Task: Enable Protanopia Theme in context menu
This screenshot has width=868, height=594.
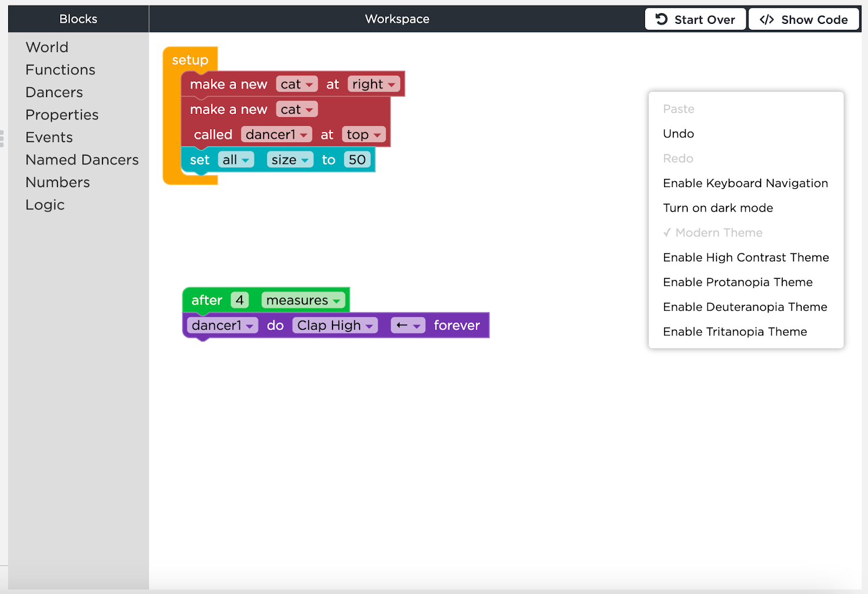Action: (x=737, y=283)
